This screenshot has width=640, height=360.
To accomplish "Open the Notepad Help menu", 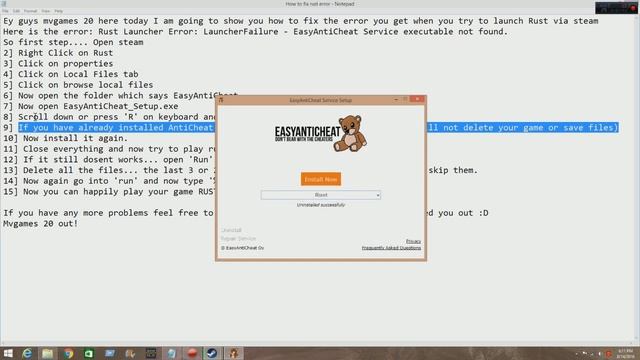I will [x=59, y=11].
